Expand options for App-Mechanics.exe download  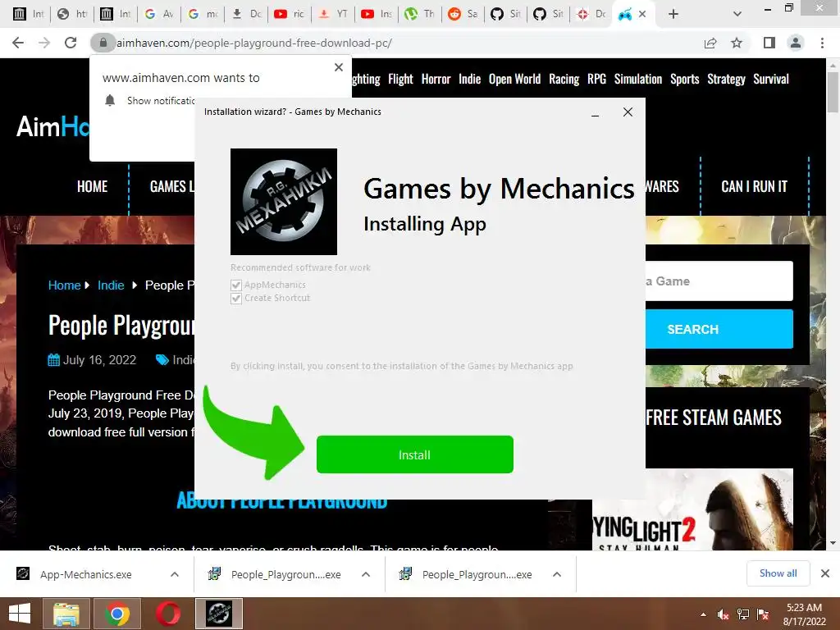coord(175,574)
